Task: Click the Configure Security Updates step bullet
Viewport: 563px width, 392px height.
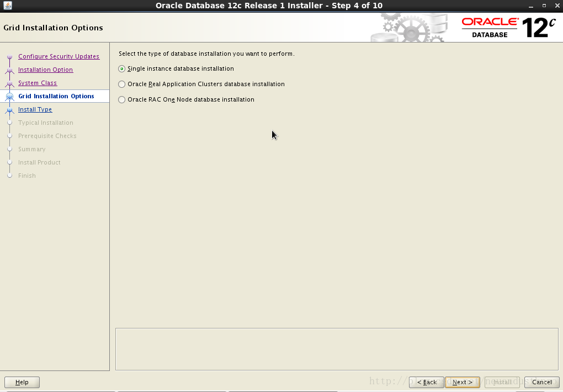Action: pyautogui.click(x=10, y=57)
